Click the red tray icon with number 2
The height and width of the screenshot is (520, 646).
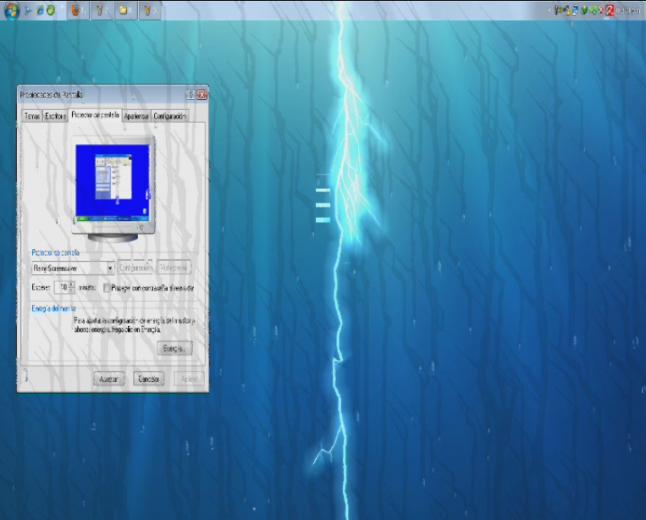[610, 11]
